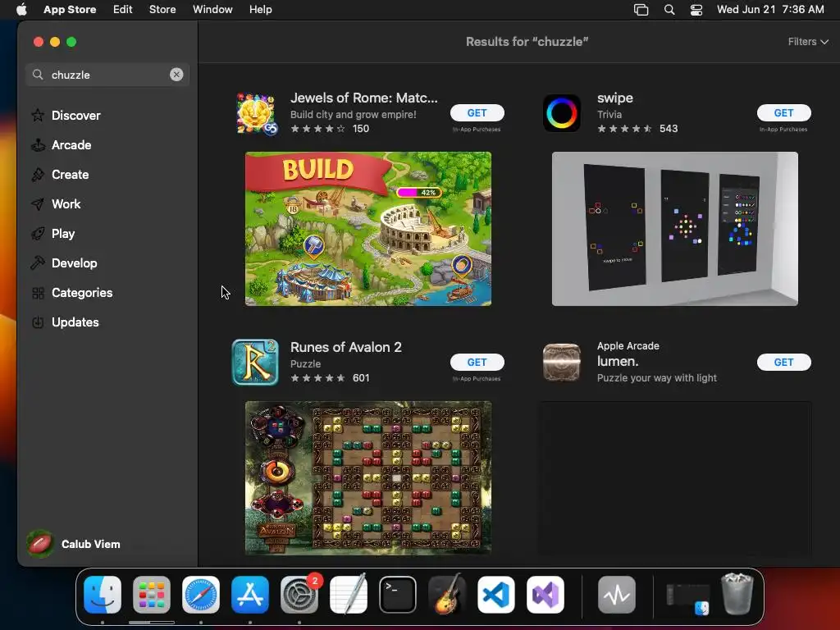View the Jewels of Rome BUILD screenshot
Viewport: 840px width, 630px height.
(368, 229)
